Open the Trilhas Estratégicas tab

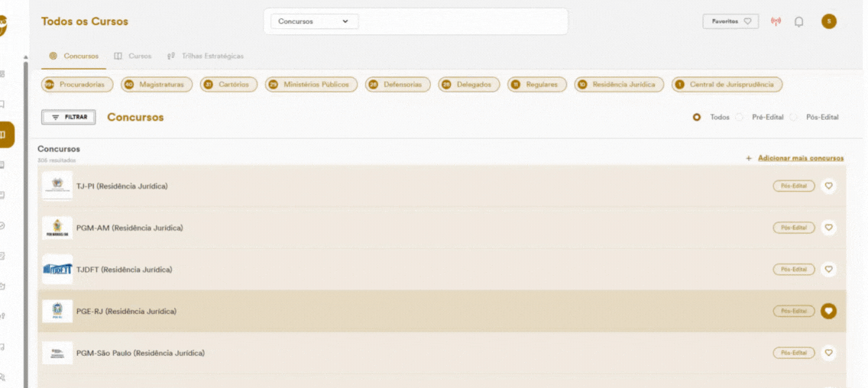[x=206, y=56]
